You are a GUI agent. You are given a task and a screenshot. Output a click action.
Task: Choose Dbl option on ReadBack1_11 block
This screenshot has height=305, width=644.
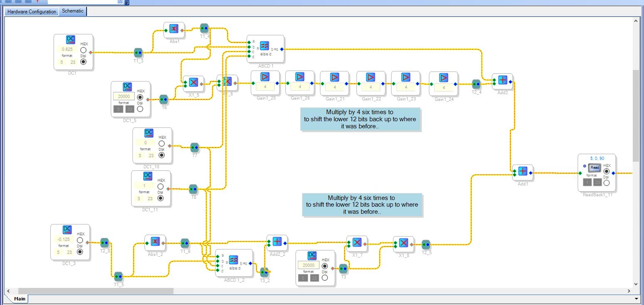607,182
